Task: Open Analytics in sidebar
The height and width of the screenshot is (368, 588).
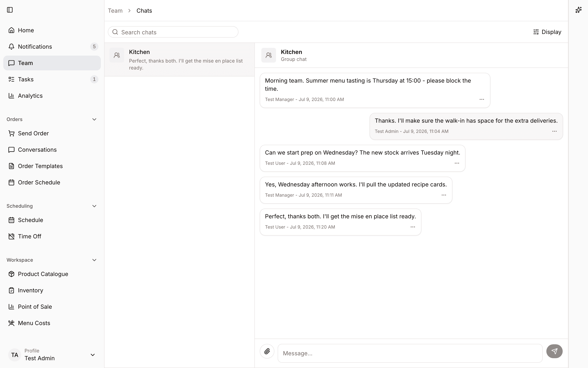Action: pos(52,96)
